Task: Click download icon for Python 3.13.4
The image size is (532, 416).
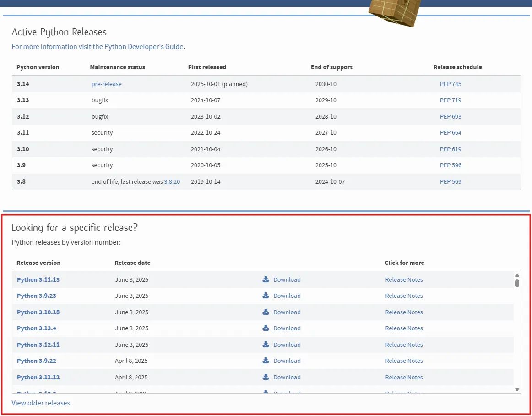Action: [266, 328]
